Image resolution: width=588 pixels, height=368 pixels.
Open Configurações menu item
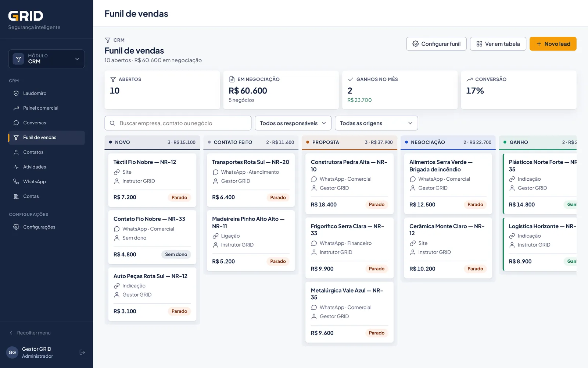47,227
